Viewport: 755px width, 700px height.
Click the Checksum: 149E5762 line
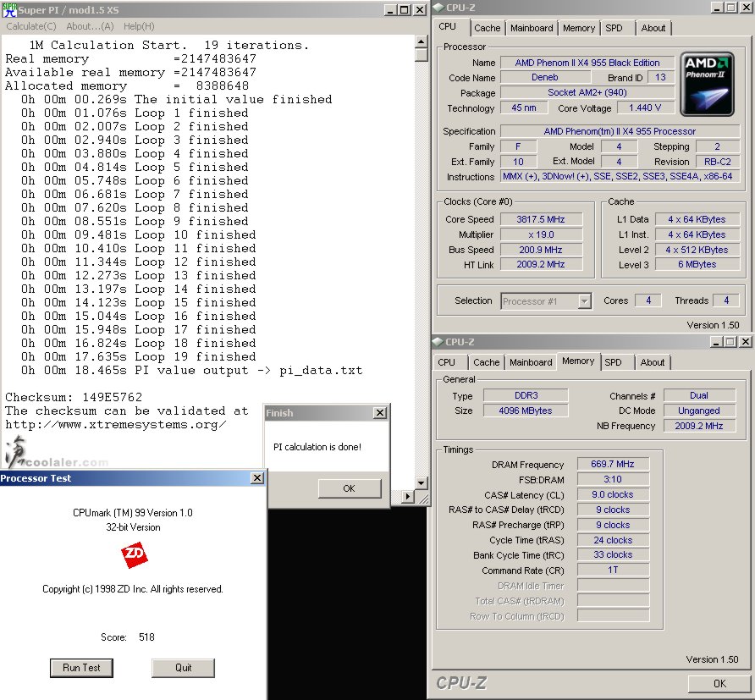coord(74,397)
